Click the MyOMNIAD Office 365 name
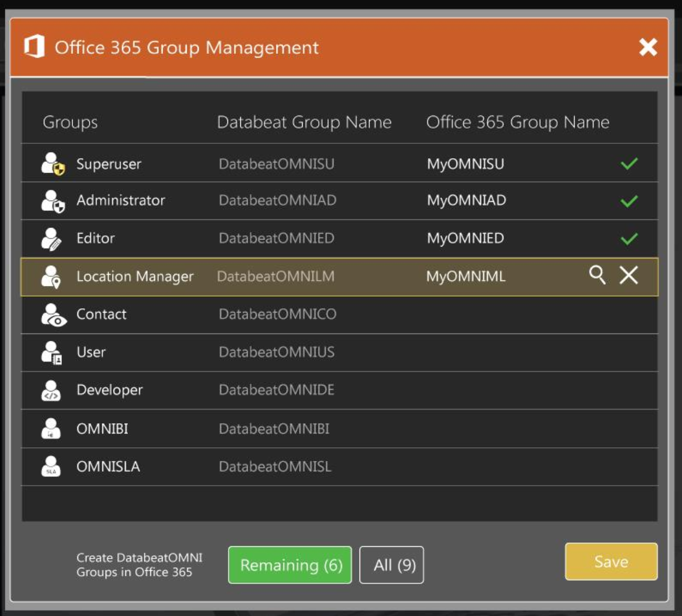 pyautogui.click(x=466, y=200)
